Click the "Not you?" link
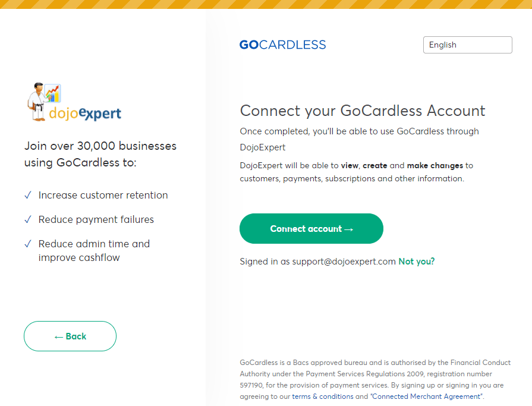532x406 pixels. click(x=416, y=261)
